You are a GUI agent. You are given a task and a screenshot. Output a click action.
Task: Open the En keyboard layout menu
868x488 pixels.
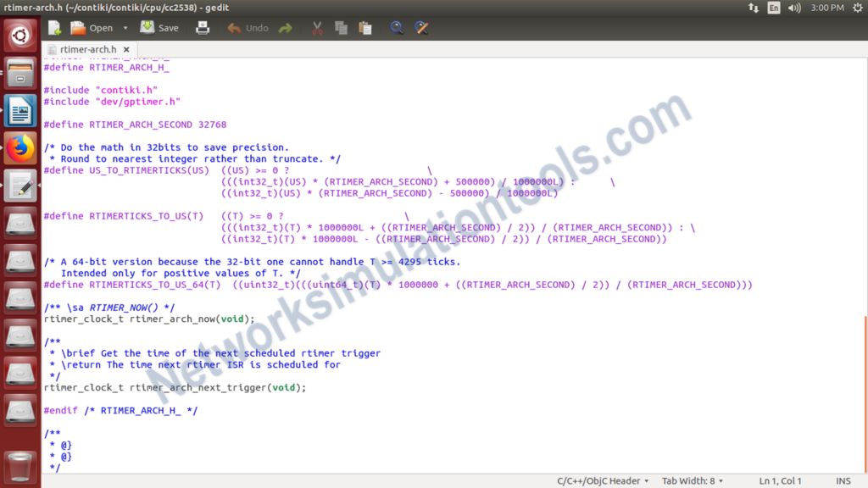tap(773, 7)
